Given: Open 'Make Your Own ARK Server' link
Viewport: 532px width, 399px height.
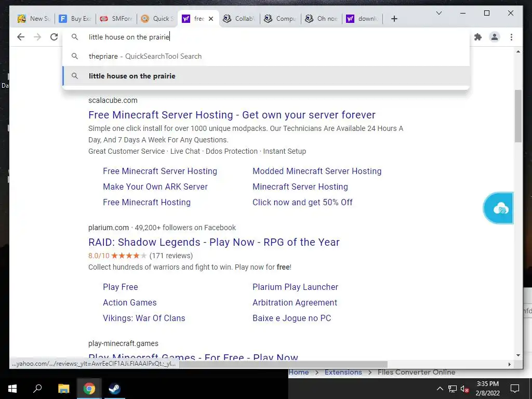Looking at the screenshot, I should (155, 187).
